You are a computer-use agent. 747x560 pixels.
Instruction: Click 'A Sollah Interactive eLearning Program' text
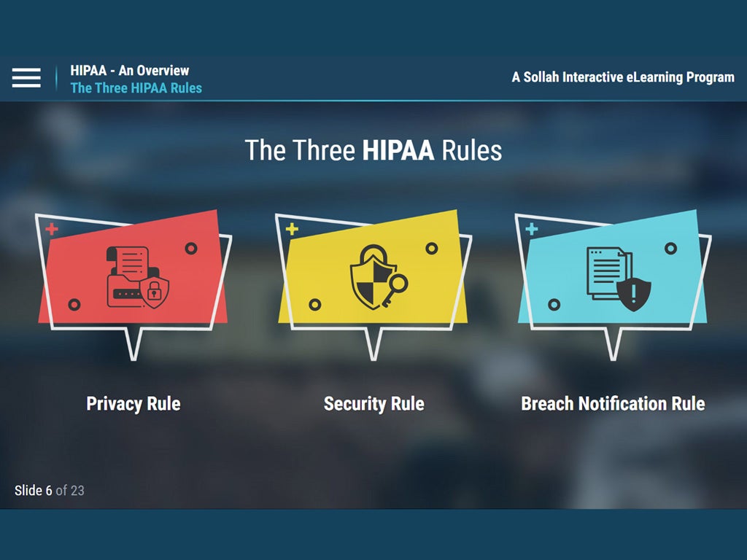point(623,77)
